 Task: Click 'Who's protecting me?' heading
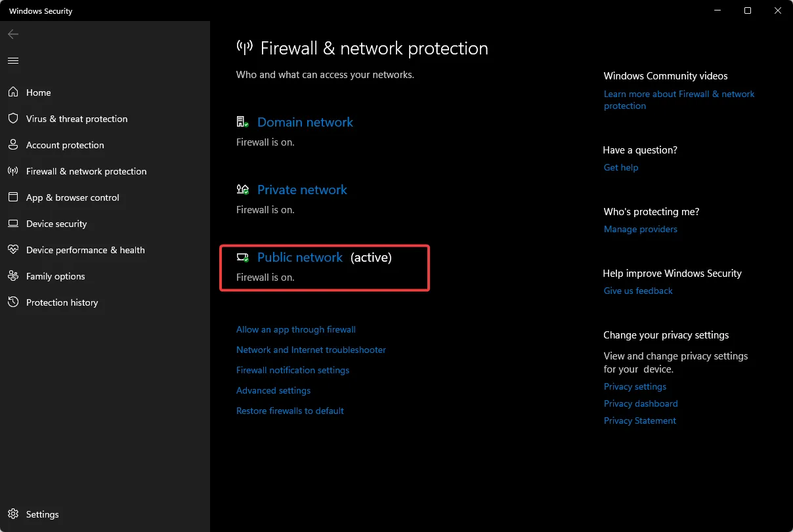651,212
